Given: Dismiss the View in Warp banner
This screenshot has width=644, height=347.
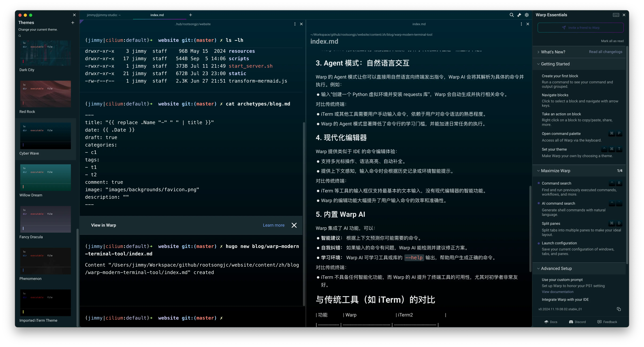Looking at the screenshot, I should [294, 225].
